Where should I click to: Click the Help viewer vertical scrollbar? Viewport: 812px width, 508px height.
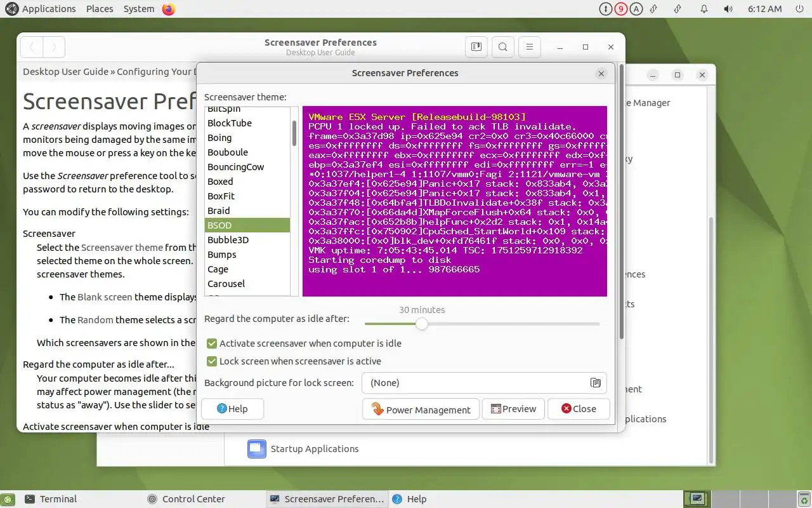pyautogui.click(x=621, y=202)
